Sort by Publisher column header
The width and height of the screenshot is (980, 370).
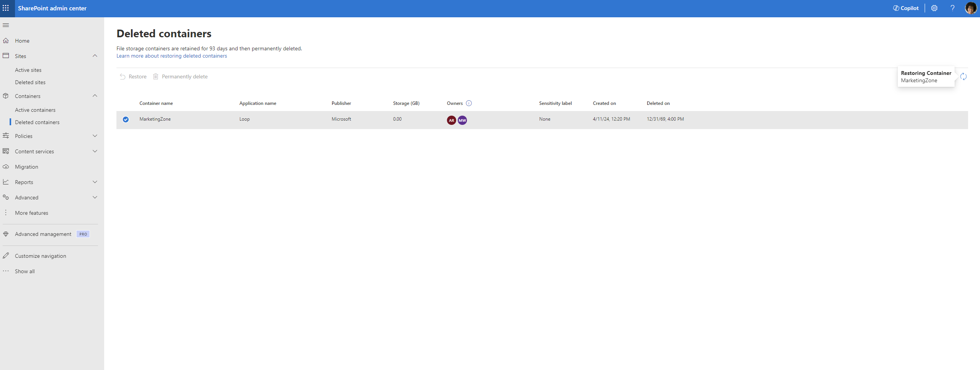tap(341, 103)
